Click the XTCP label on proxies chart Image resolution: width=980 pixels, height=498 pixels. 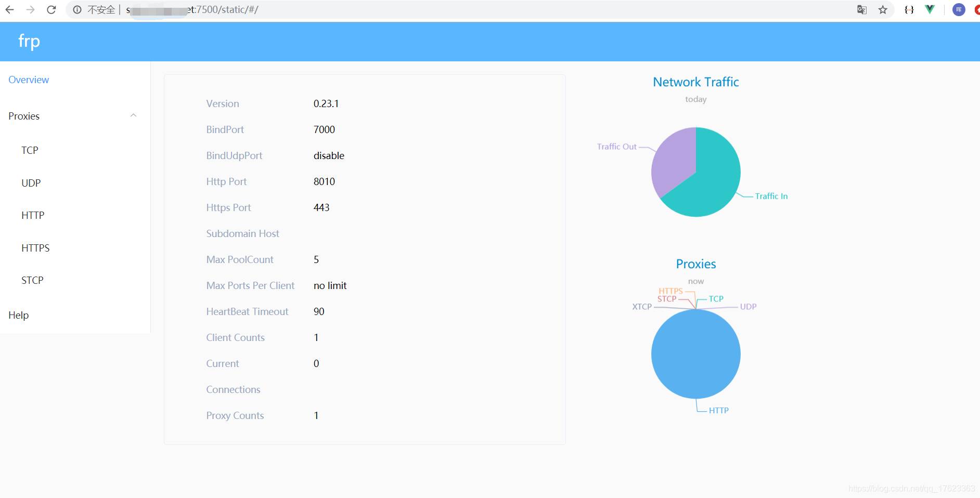click(642, 307)
